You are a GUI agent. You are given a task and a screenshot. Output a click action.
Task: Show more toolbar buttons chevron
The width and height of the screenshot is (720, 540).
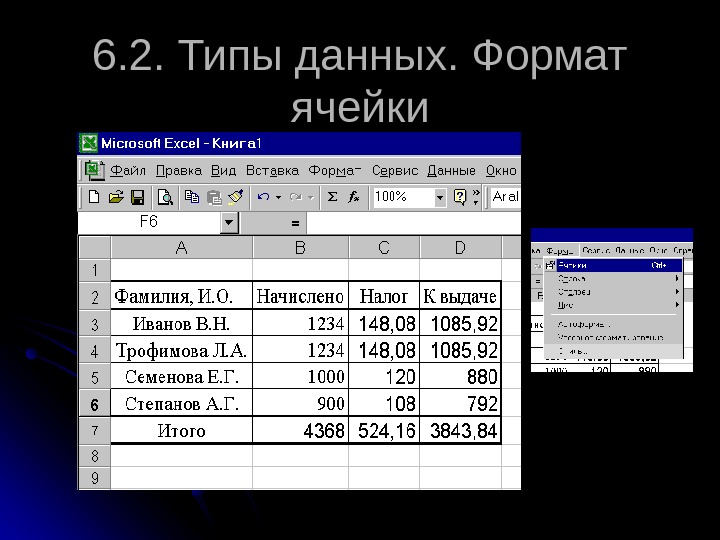pos(476,197)
